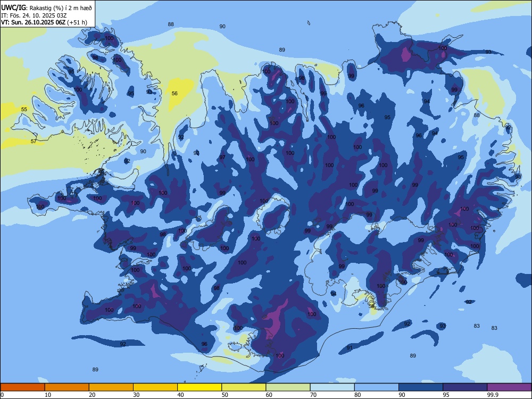Click the "99.9" legend scale label
The height and width of the screenshot is (399, 532).
click(493, 395)
